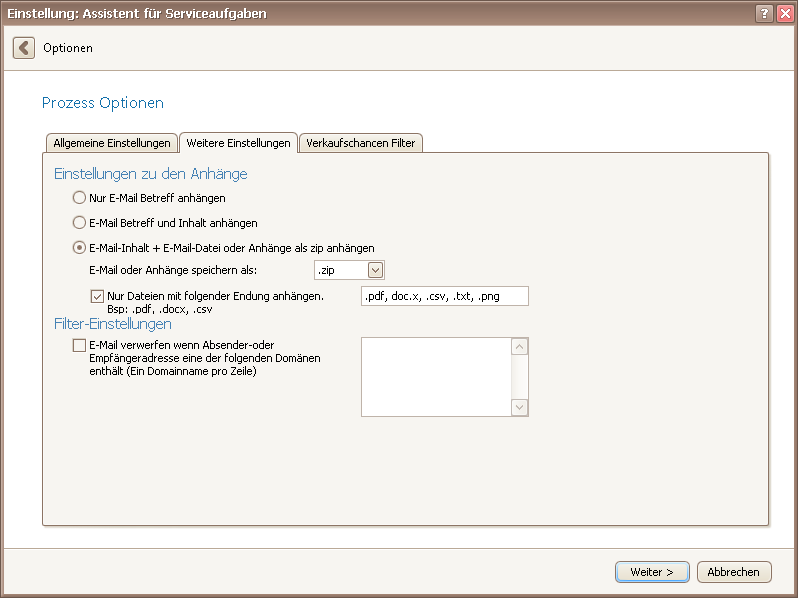Click the 'Filter-Einstellungen' section title
Screen dimensions: 798x598
point(112,324)
